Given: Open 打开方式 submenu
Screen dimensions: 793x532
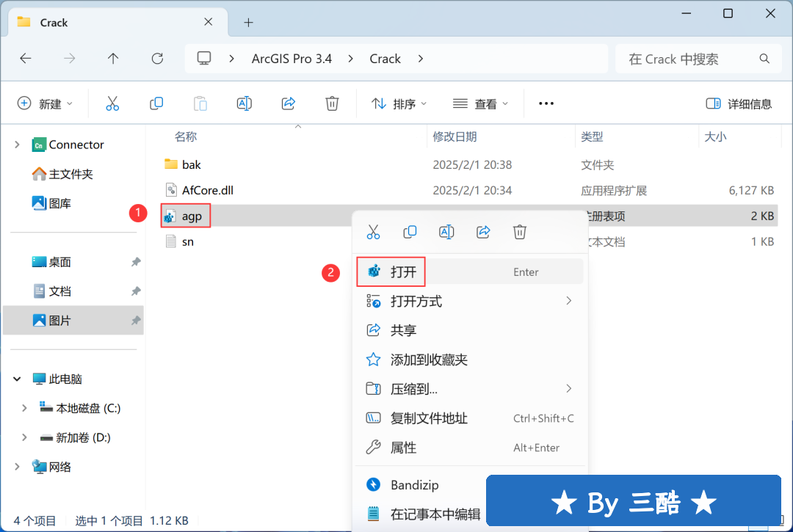Looking at the screenshot, I should click(x=416, y=302).
